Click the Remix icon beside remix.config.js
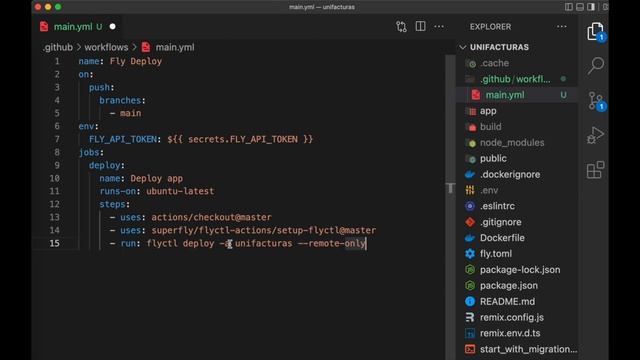This screenshot has width=640, height=360. pos(470,318)
